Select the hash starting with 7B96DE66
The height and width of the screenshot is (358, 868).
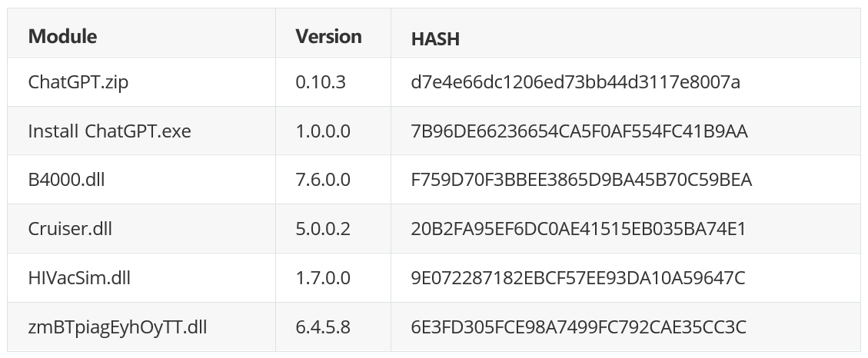(579, 131)
